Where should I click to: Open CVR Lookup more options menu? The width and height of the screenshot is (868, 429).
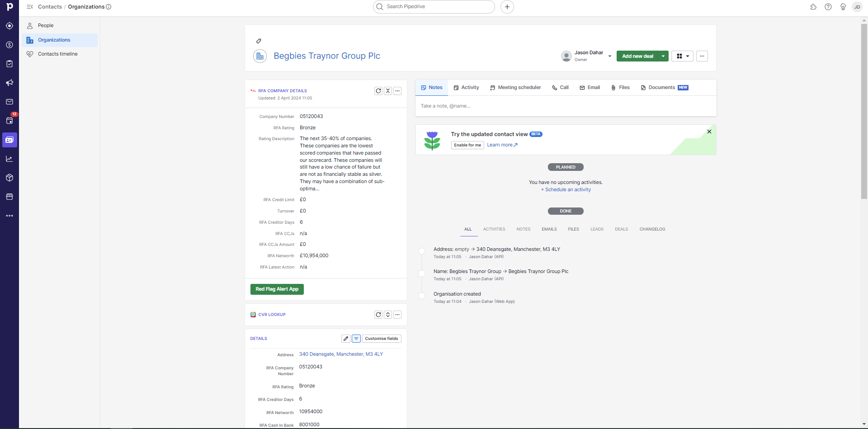(397, 315)
